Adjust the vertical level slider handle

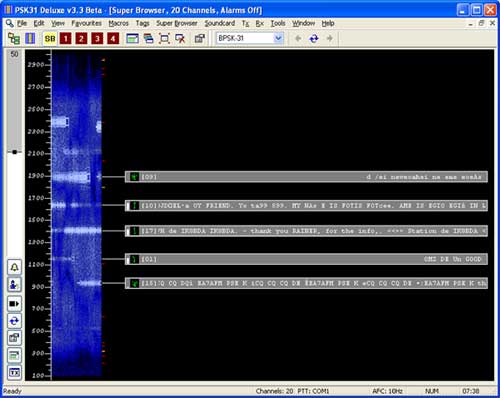(14, 152)
